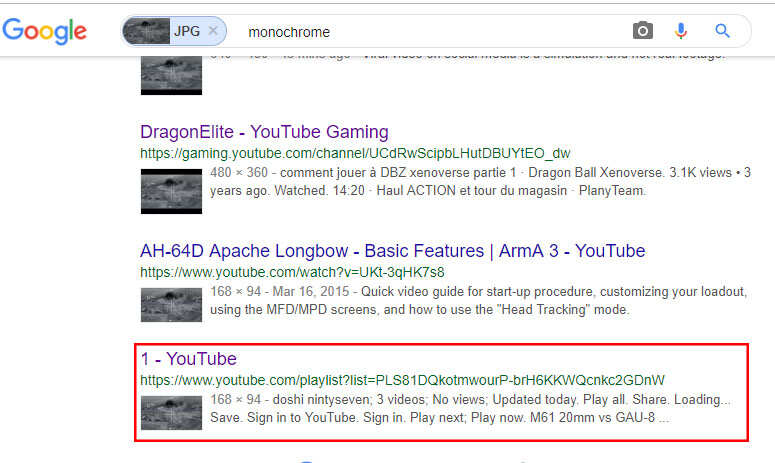Click the uploaded image thumbnail in search bar
The width and height of the screenshot is (775, 463).
point(146,31)
